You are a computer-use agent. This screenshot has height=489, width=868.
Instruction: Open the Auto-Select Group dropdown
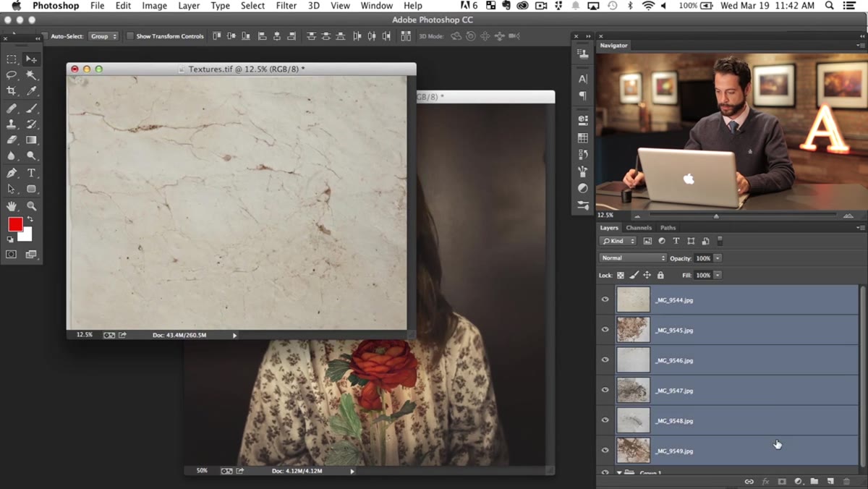(103, 36)
